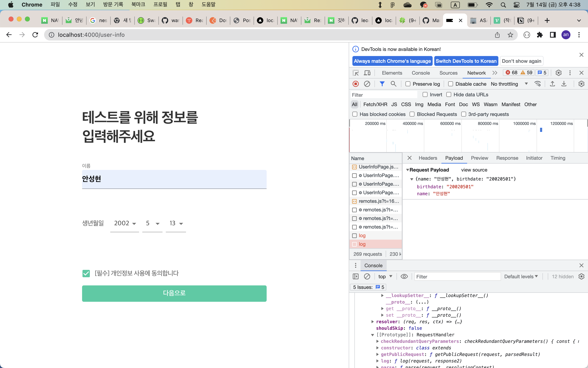Click the blue marker in the network timeline overview

pyautogui.click(x=541, y=130)
